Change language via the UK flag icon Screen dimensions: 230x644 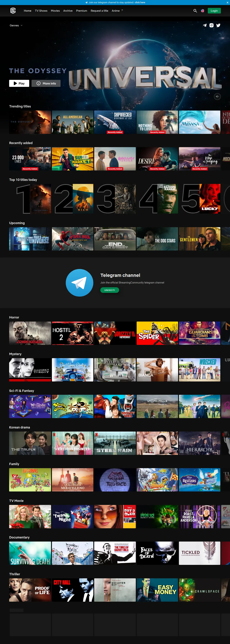[x=203, y=11]
